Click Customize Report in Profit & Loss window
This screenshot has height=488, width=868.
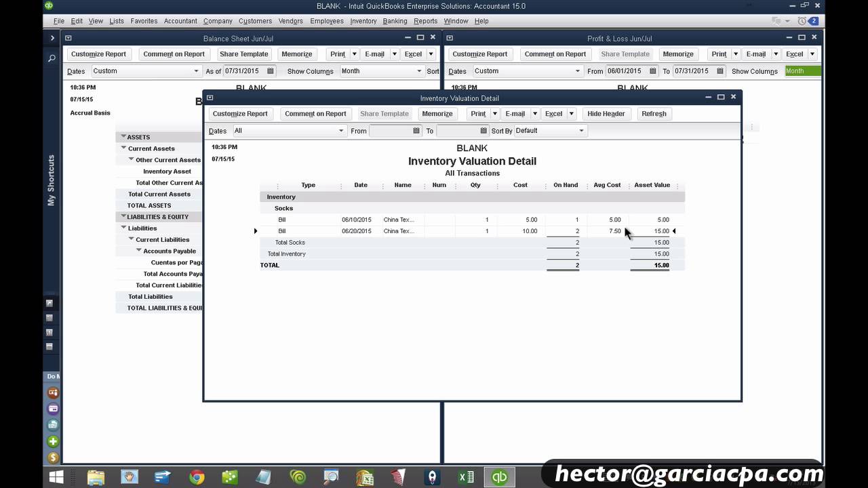pos(479,54)
